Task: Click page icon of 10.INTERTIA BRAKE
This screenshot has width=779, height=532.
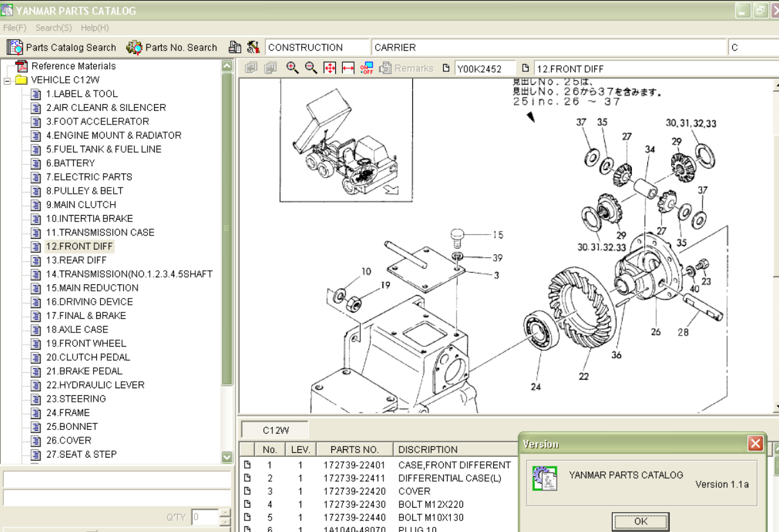Action: coord(36,219)
